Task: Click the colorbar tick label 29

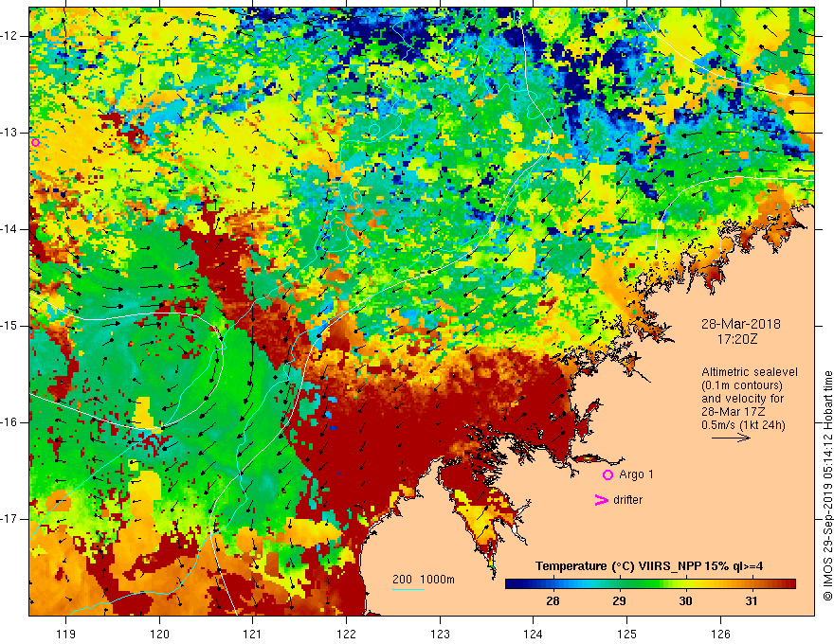Action: click(619, 601)
